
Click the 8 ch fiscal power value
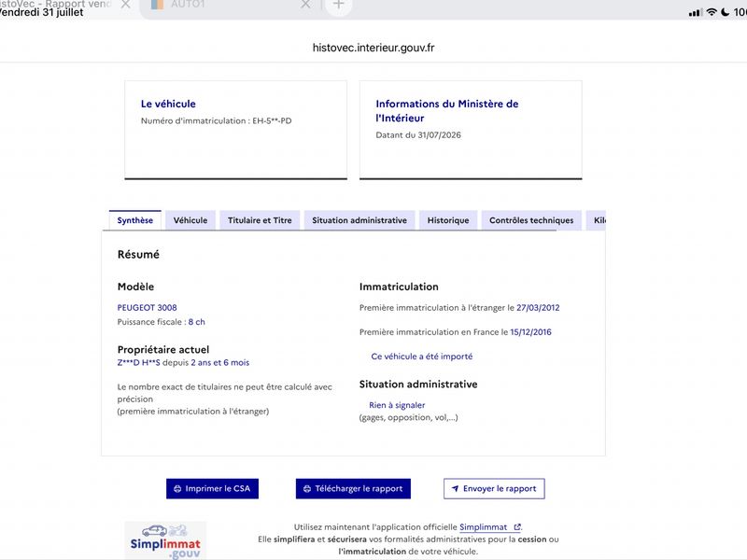coord(196,322)
